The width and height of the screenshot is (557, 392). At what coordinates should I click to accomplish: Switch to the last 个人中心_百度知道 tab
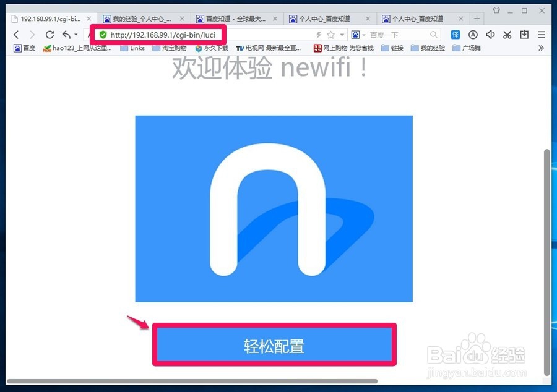click(x=423, y=19)
